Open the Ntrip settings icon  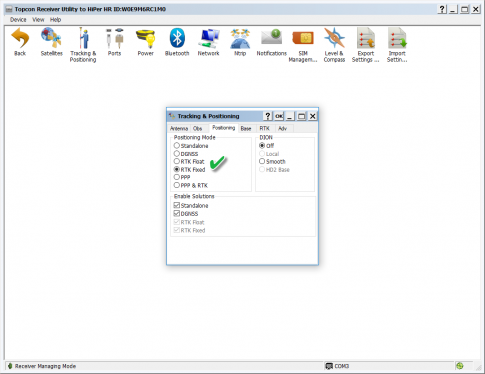240,38
